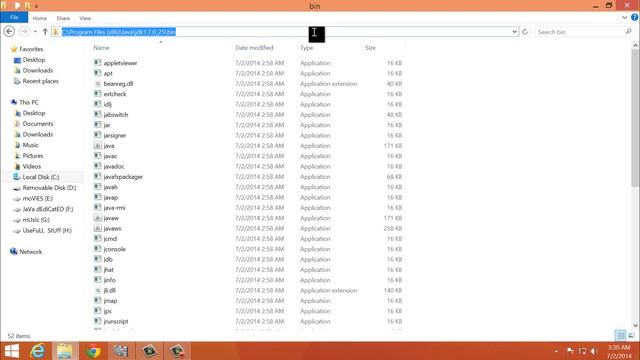Expand the ribbon chevron
Image resolution: width=640 pixels, height=360 pixels.
624,18
